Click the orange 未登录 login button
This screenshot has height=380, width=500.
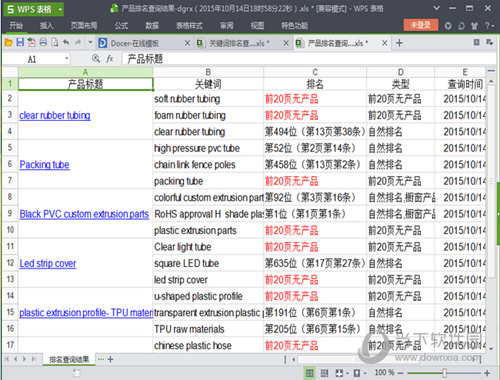point(421,25)
